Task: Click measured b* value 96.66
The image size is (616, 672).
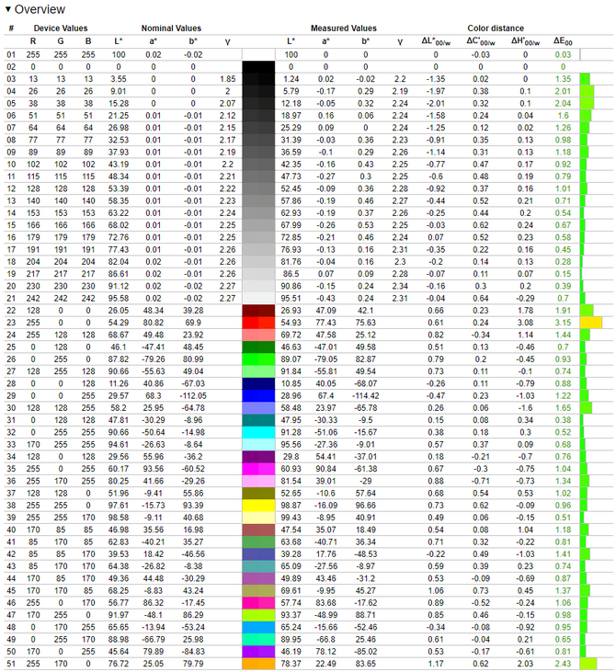Action: coord(365,506)
